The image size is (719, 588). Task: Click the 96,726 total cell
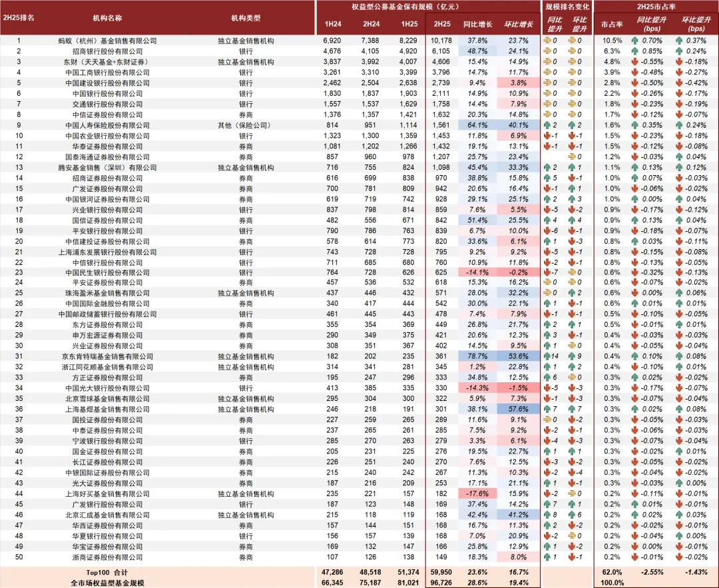click(x=441, y=583)
